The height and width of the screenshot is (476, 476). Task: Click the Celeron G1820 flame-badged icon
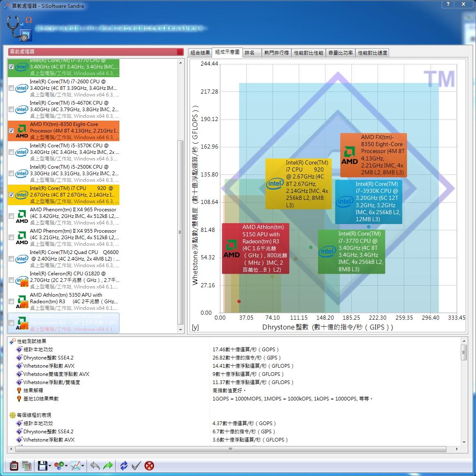[x=22, y=280]
